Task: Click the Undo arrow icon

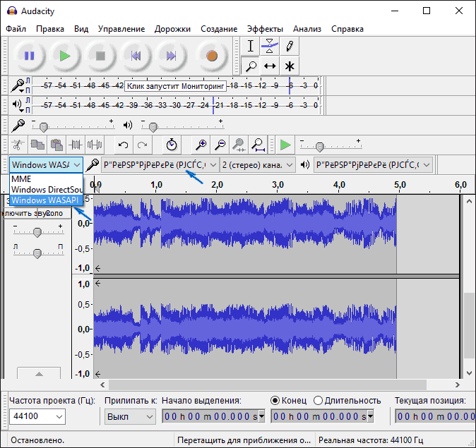Action: [123, 145]
